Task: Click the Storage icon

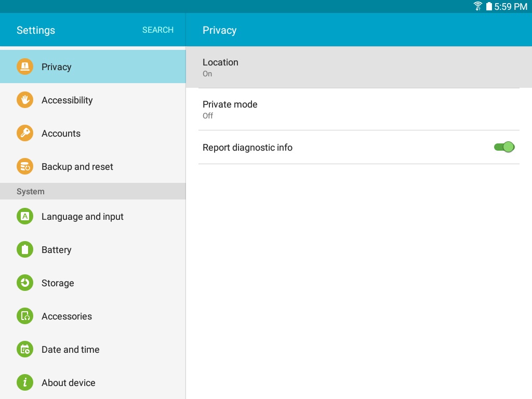Action: click(25, 283)
